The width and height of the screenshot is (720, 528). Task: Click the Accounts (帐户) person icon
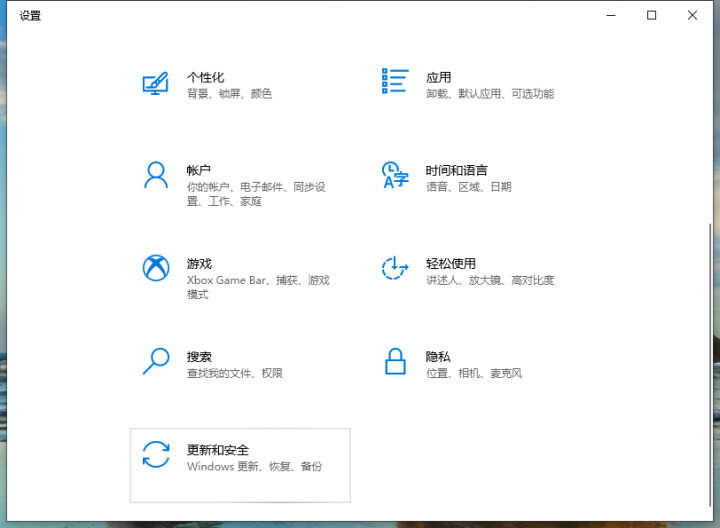tap(155, 176)
